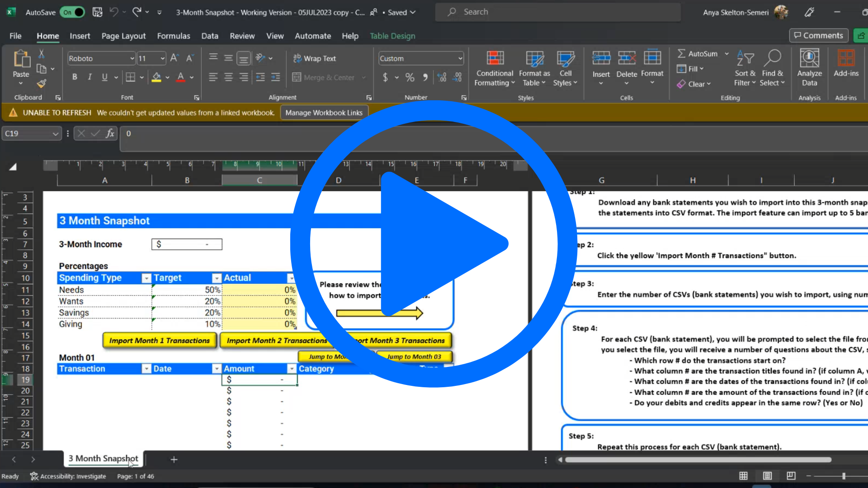Image resolution: width=868 pixels, height=488 pixels.
Task: Click the Percent Style icon
Action: click(410, 77)
